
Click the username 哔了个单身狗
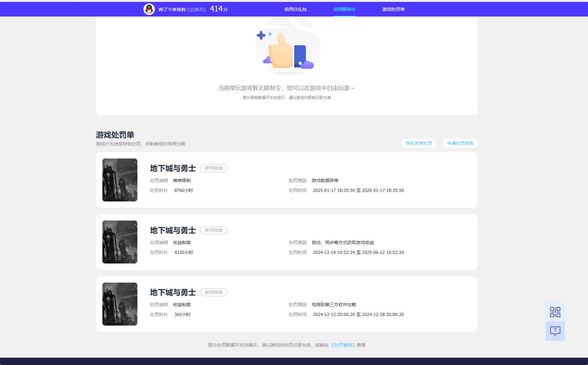point(172,10)
